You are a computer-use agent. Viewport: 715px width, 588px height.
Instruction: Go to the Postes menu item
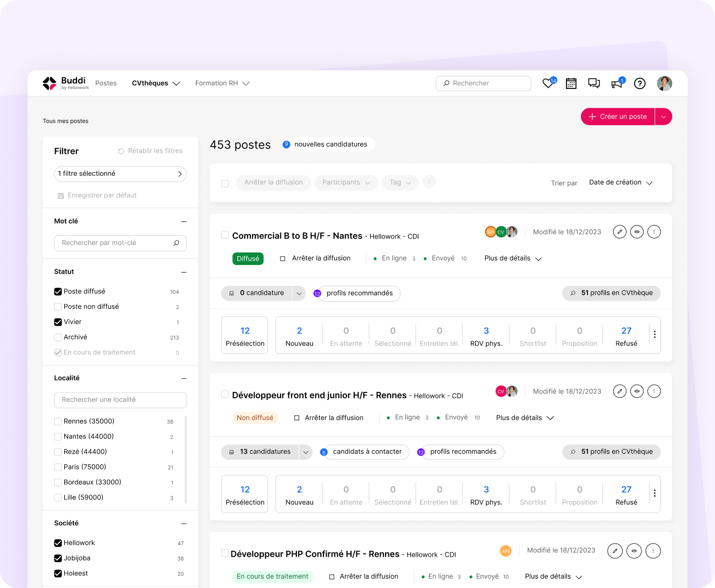pyautogui.click(x=106, y=84)
